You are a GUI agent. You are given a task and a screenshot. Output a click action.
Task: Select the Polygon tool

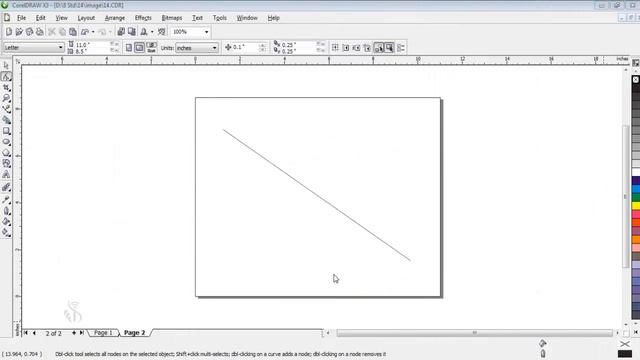[6, 153]
